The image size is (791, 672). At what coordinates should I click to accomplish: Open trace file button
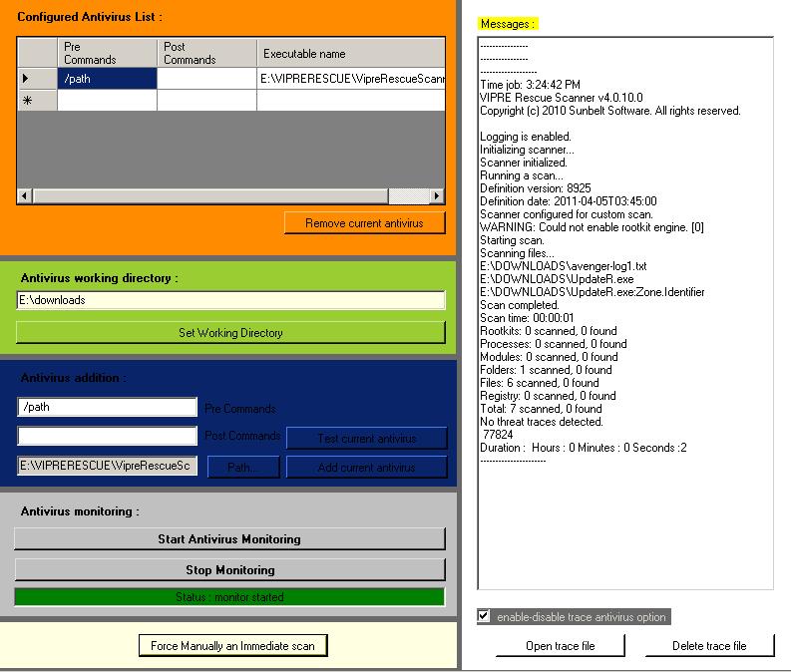click(x=560, y=646)
